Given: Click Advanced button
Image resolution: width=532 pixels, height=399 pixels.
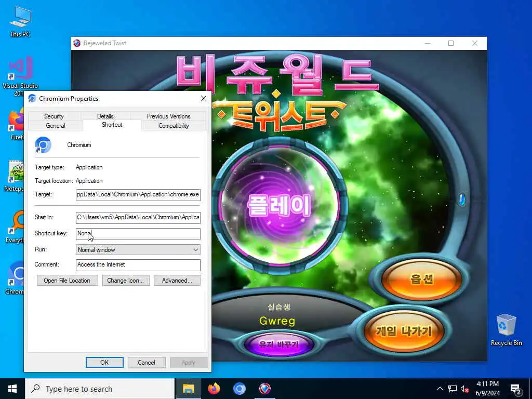Looking at the screenshot, I should (x=177, y=281).
